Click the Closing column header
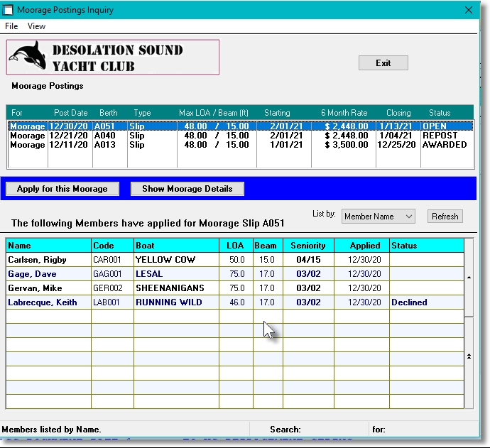Screen dimensions: 490x448 398,113
